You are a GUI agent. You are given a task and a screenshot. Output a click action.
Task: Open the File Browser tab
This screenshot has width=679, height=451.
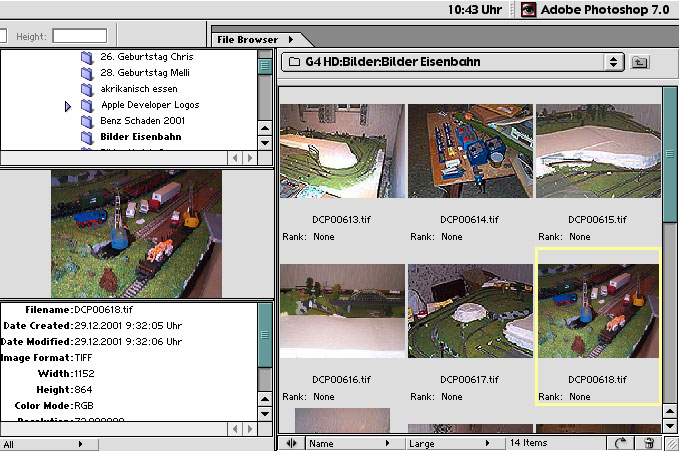tap(247, 39)
